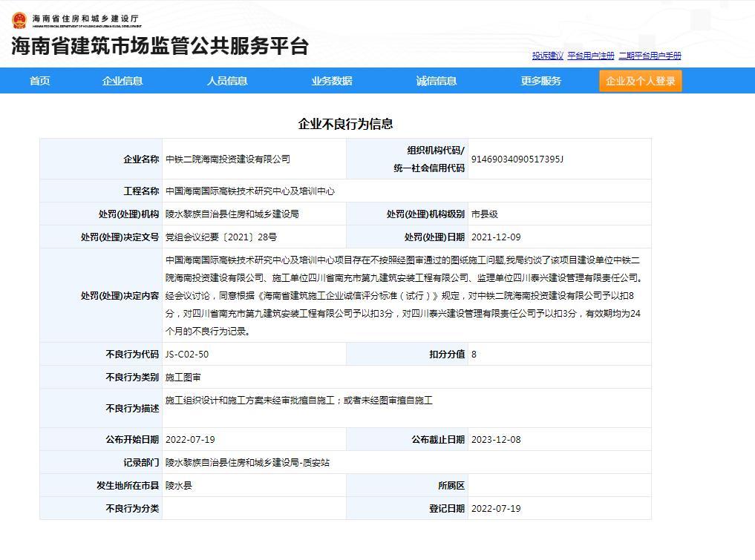This screenshot has width=755, height=560.
Task: Click the 处罚(处理)决定文号 label
Action: click(x=120, y=237)
